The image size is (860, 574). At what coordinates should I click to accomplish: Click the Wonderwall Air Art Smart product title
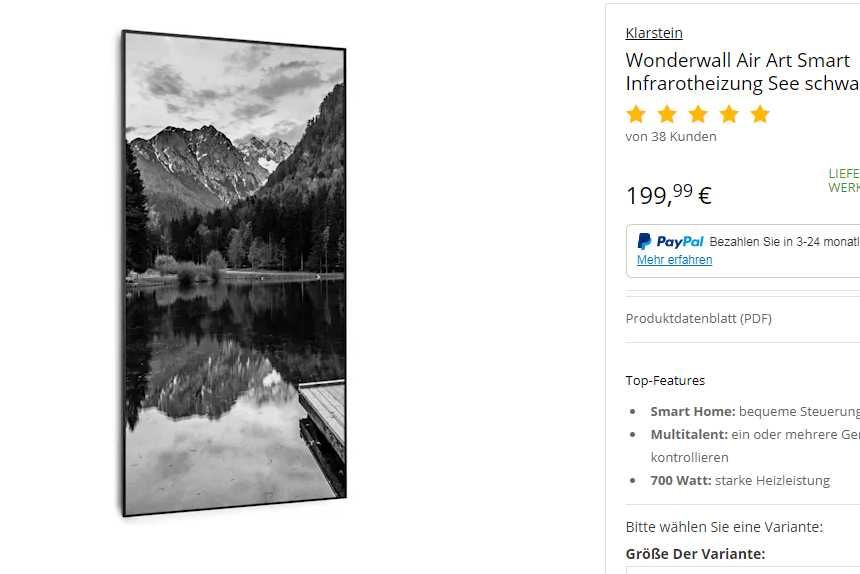click(x=743, y=72)
